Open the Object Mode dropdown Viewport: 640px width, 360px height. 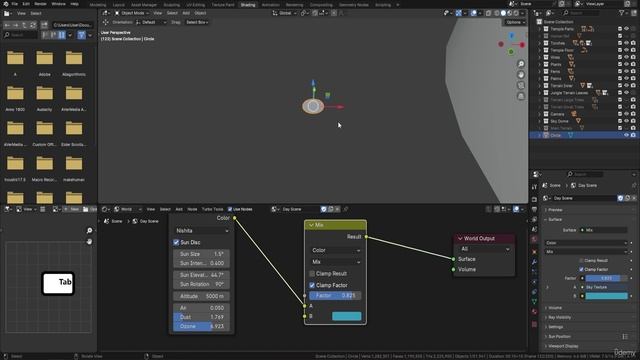pyautogui.click(x=131, y=13)
